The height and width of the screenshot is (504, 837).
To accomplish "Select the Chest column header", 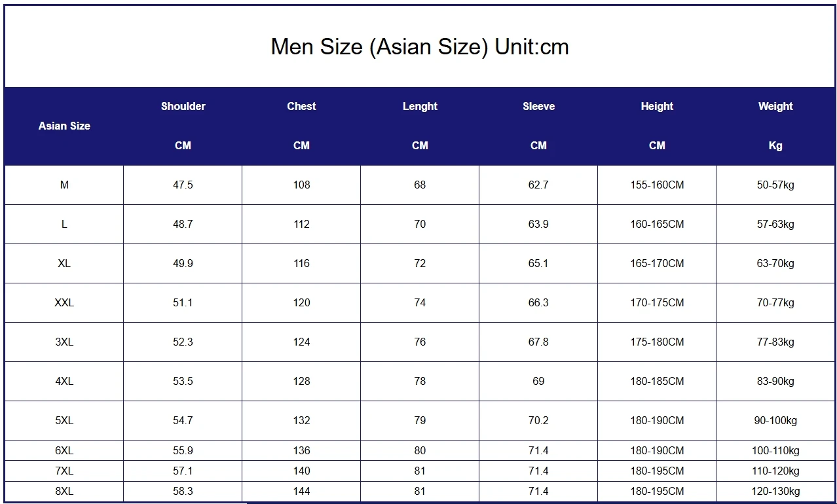I will (x=301, y=106).
